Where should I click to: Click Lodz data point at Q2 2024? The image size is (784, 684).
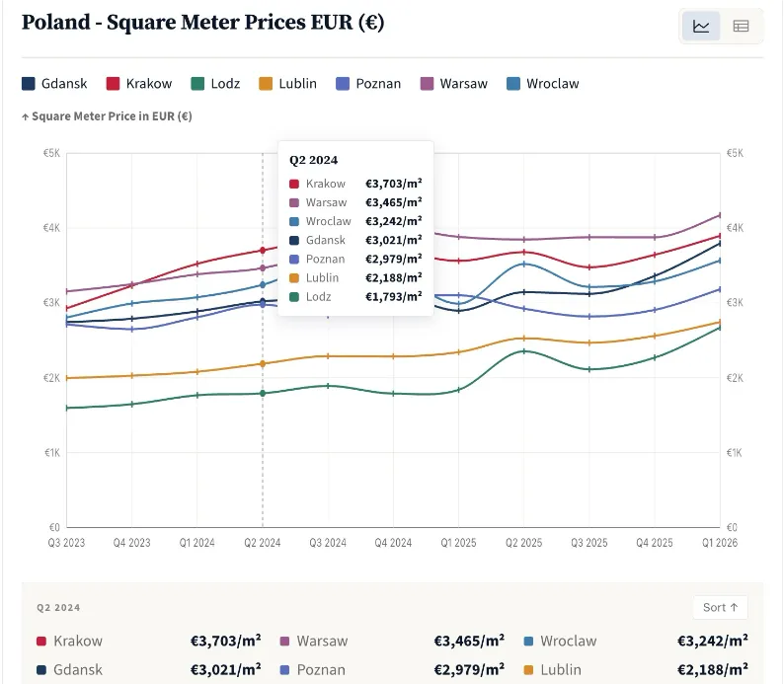(263, 393)
